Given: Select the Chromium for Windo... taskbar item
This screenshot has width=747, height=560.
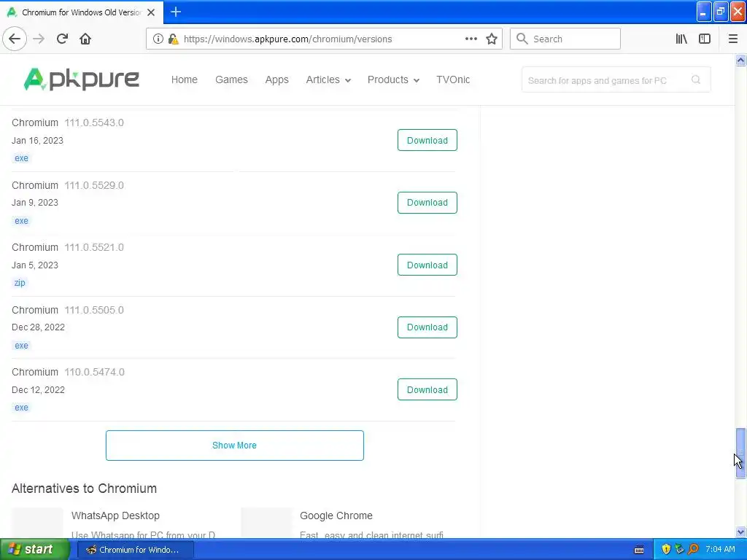Looking at the screenshot, I should (135, 550).
